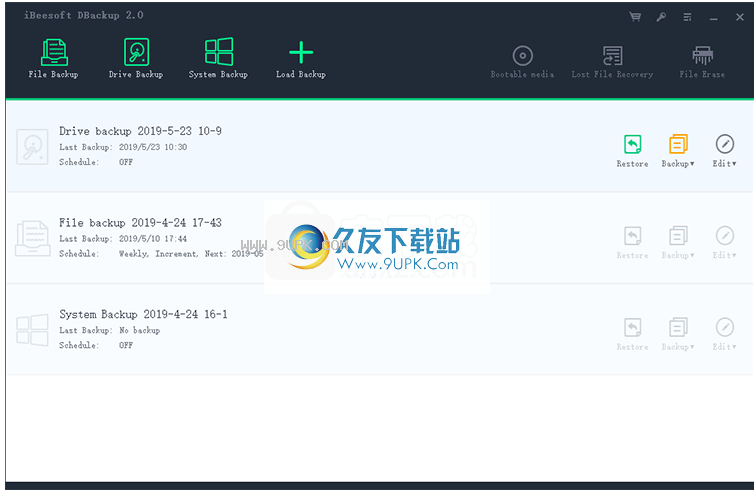
Task: Restore the System Backup 2019-4-24 task
Action: tap(632, 334)
